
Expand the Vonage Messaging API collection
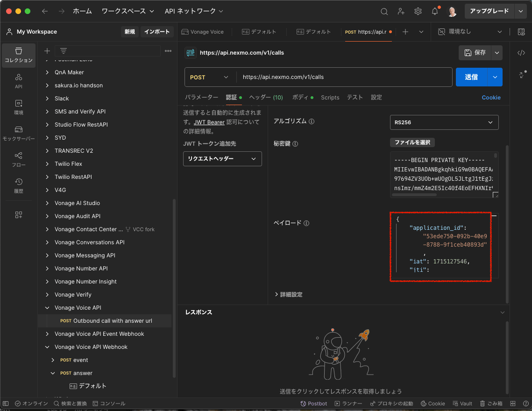pos(86,255)
